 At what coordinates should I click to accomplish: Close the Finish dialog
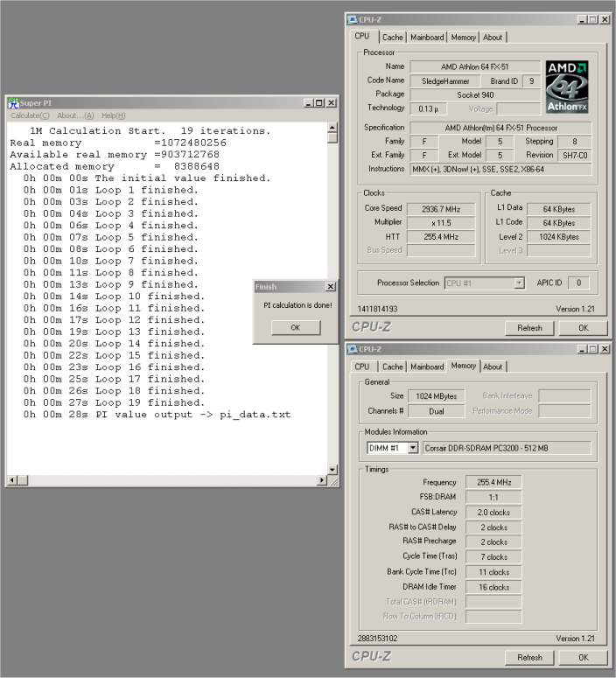[x=330, y=286]
